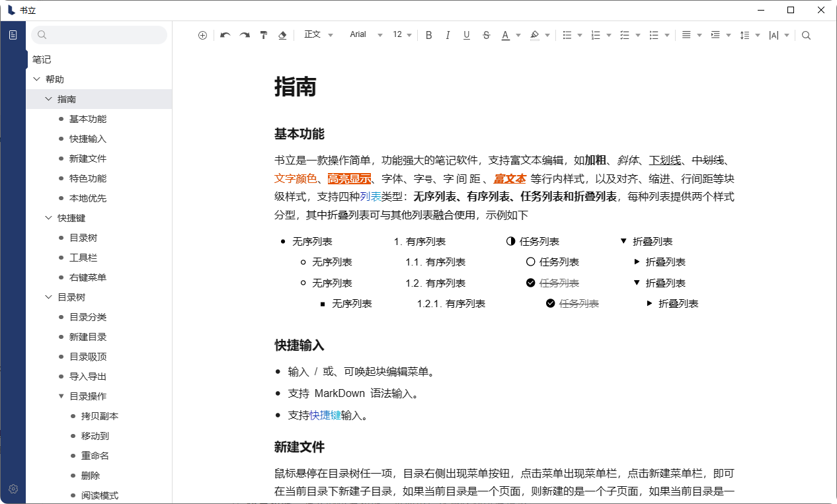Check the unchecked 任务列表 task checkbox

click(x=530, y=262)
